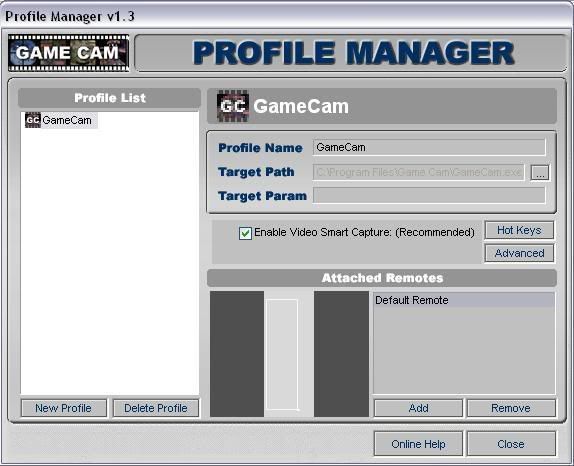Open the Hot Keys settings
The image size is (574, 466).
click(519, 230)
